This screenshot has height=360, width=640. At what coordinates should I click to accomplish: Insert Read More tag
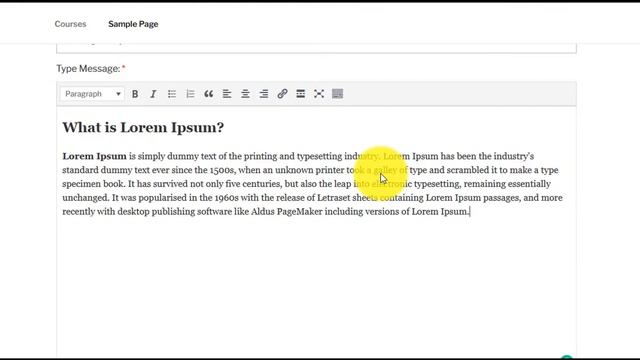coord(300,94)
